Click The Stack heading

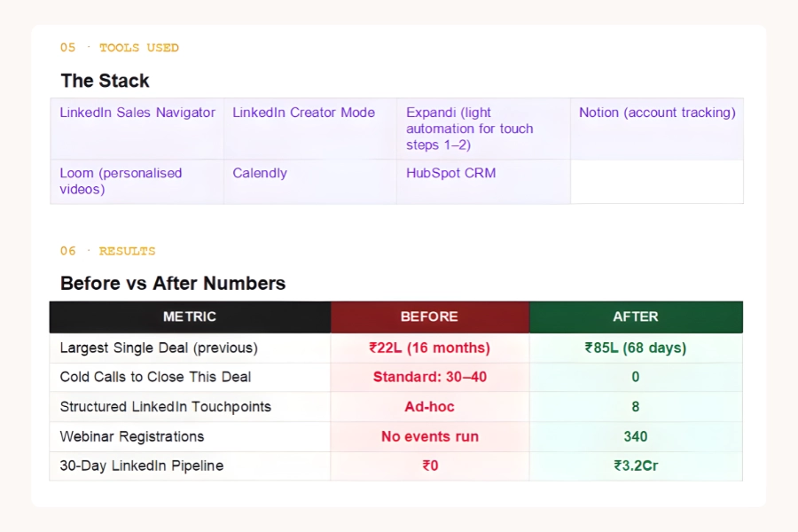coord(105,81)
